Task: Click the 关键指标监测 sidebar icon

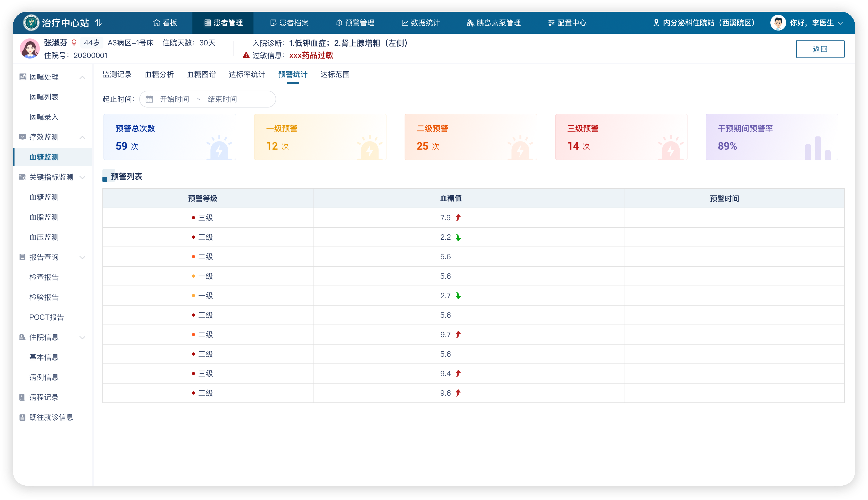Action: click(22, 177)
